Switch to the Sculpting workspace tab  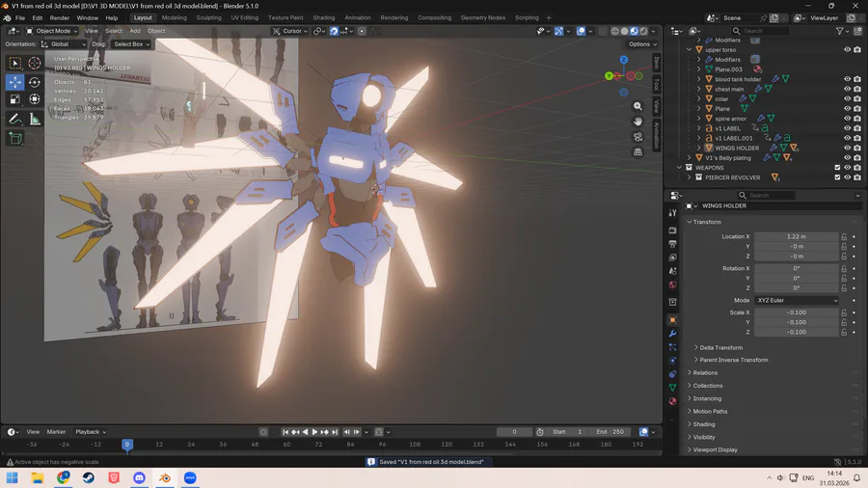point(208,17)
